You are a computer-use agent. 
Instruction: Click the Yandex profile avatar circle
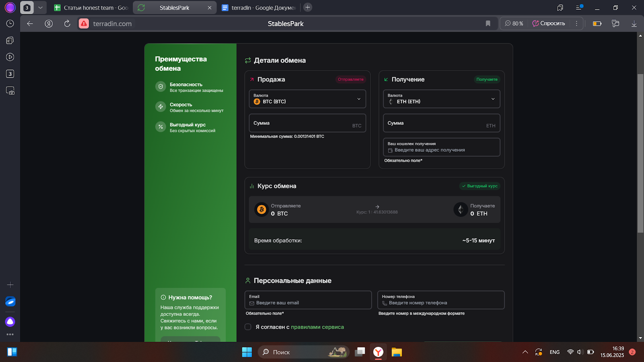click(x=10, y=7)
